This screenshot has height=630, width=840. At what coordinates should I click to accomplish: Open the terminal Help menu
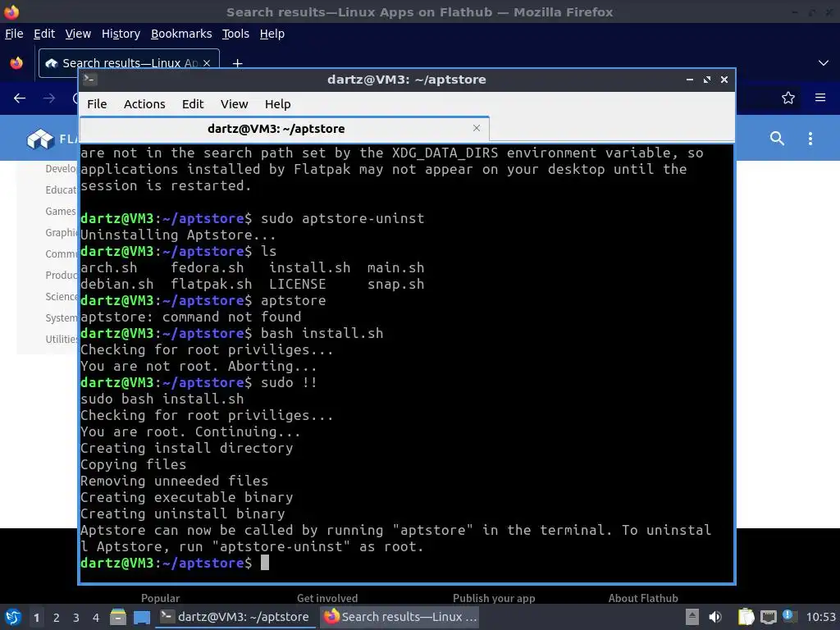[x=277, y=104]
